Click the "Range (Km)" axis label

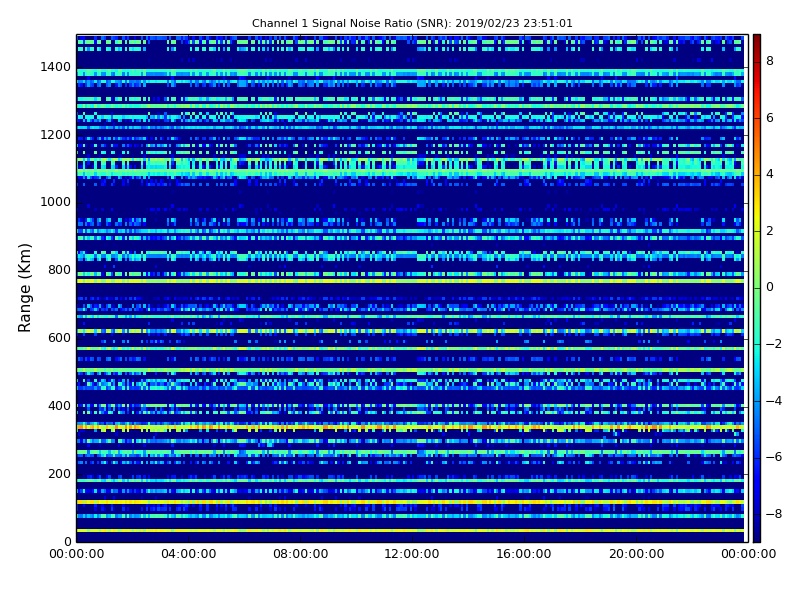point(24,288)
